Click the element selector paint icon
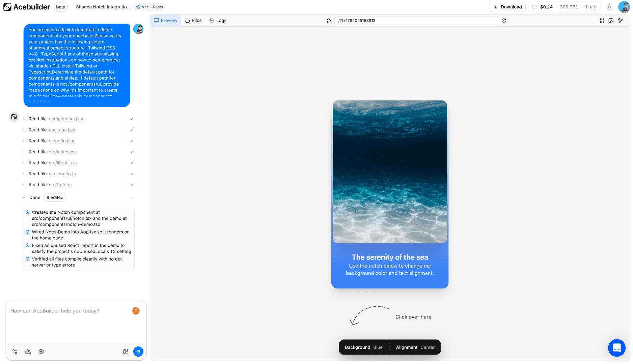Image resolution: width=633 pixels, height=364 pixels. coord(621,21)
